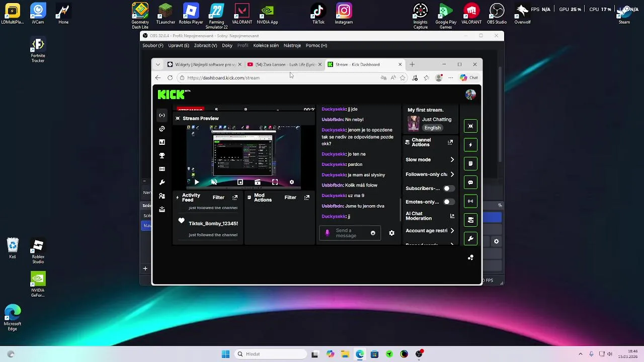This screenshot has height=362, width=644.
Task: Add the page to favorites with the star icon
Action: click(403, 78)
